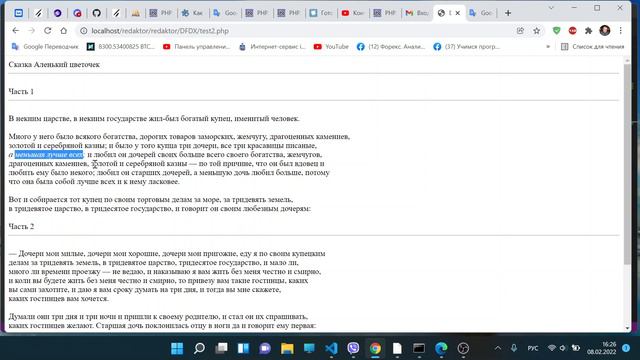Open the terminal window on the taskbar

(419, 348)
